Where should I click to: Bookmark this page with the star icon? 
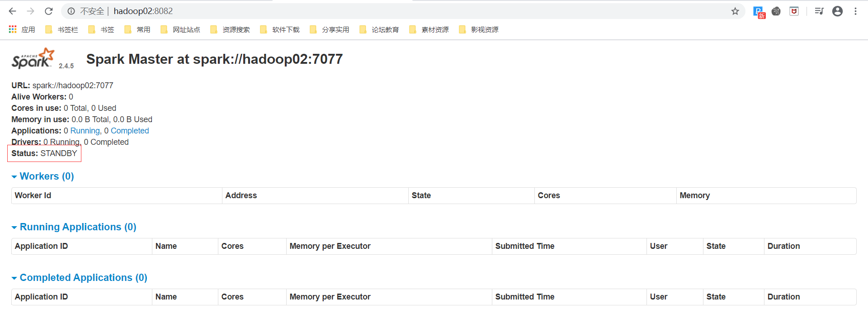point(735,11)
